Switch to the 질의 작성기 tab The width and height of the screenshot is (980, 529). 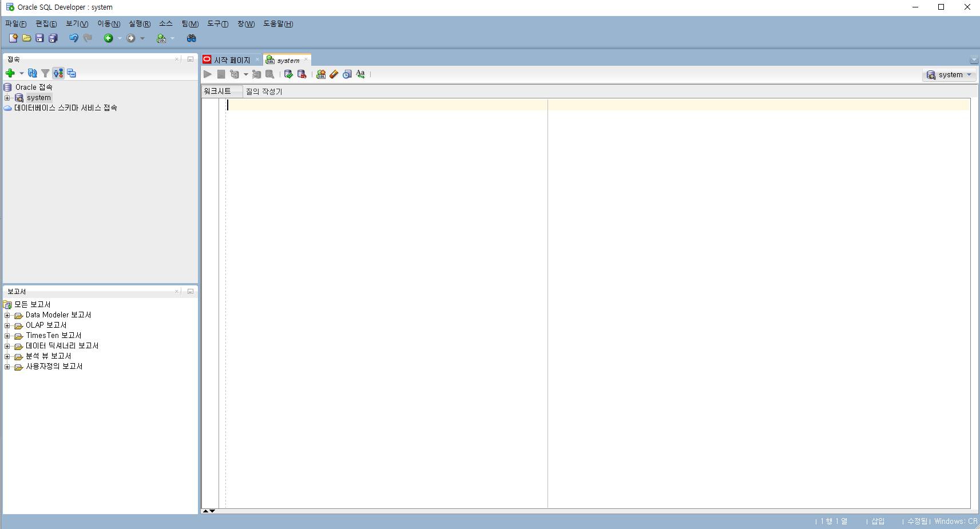point(264,92)
